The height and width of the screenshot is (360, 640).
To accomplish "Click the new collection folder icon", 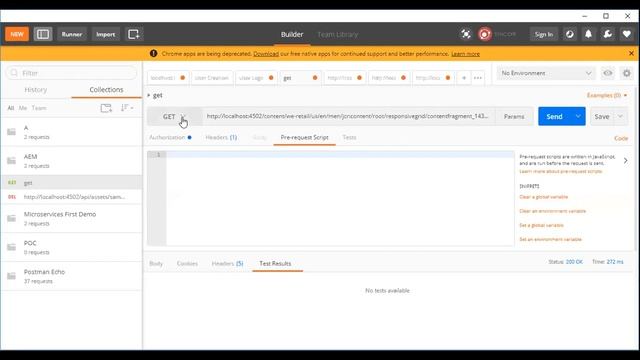I will click(x=106, y=108).
